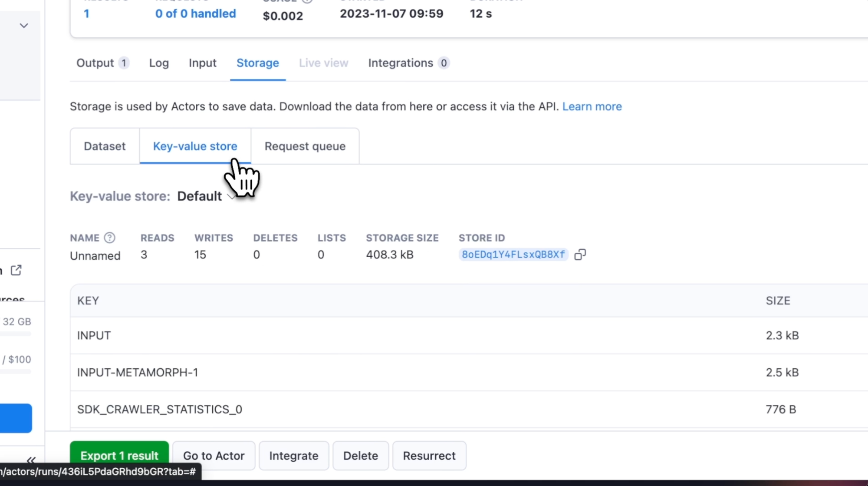Click the 408.3 kB storage size value
The width and height of the screenshot is (868, 486).
click(390, 255)
